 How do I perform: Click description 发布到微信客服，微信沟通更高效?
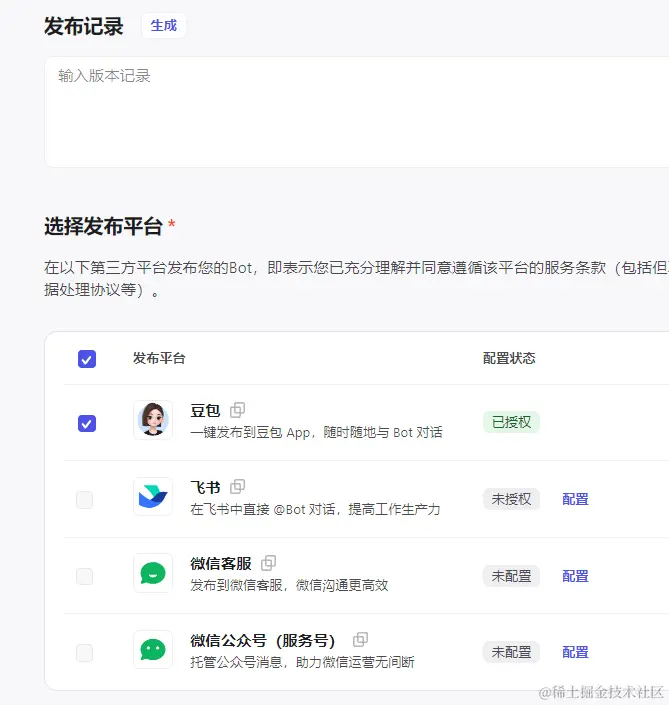click(x=289, y=585)
